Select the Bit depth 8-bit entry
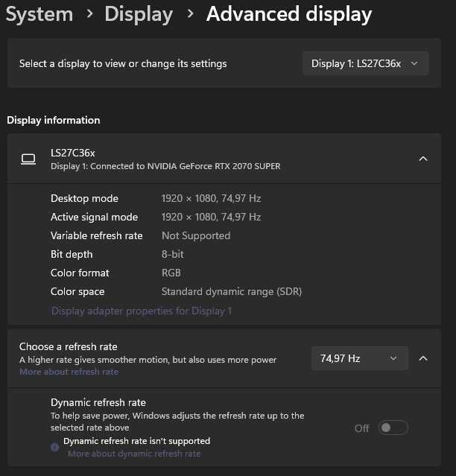456x476 pixels. coord(173,254)
